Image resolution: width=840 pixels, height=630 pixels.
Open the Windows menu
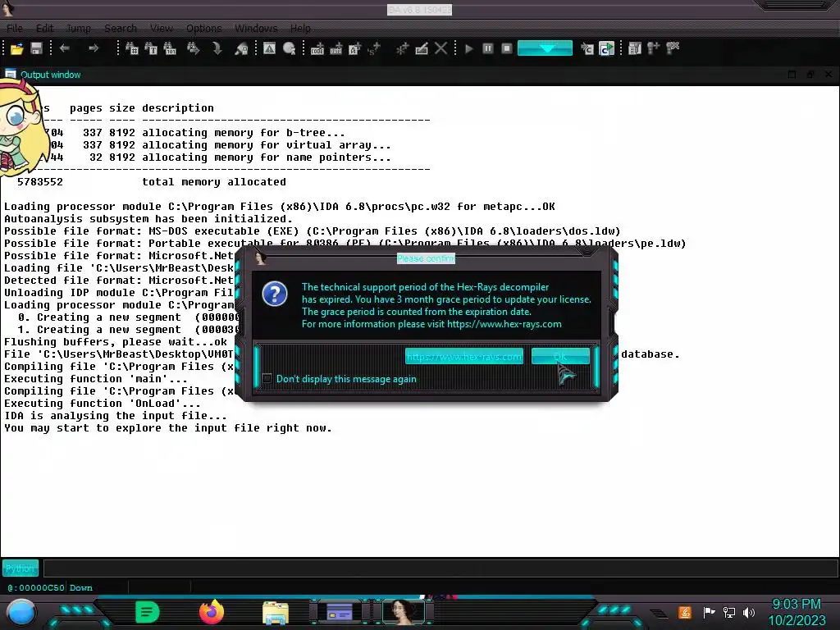[256, 29]
